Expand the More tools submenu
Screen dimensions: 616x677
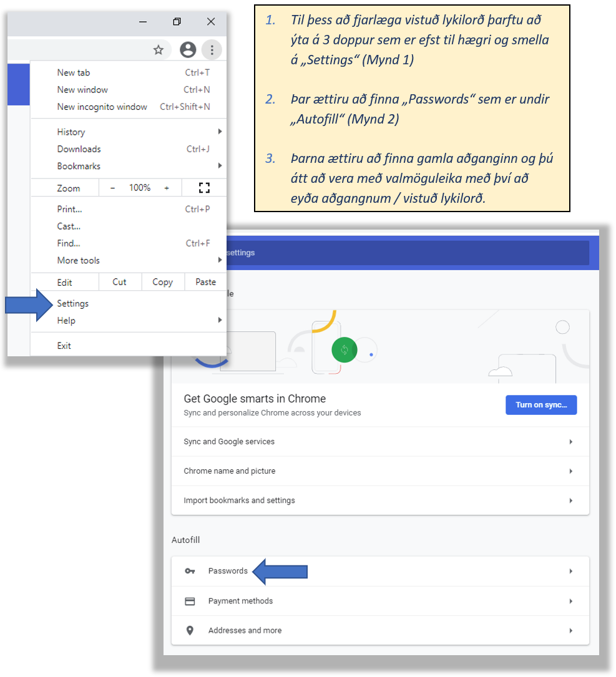(x=219, y=260)
